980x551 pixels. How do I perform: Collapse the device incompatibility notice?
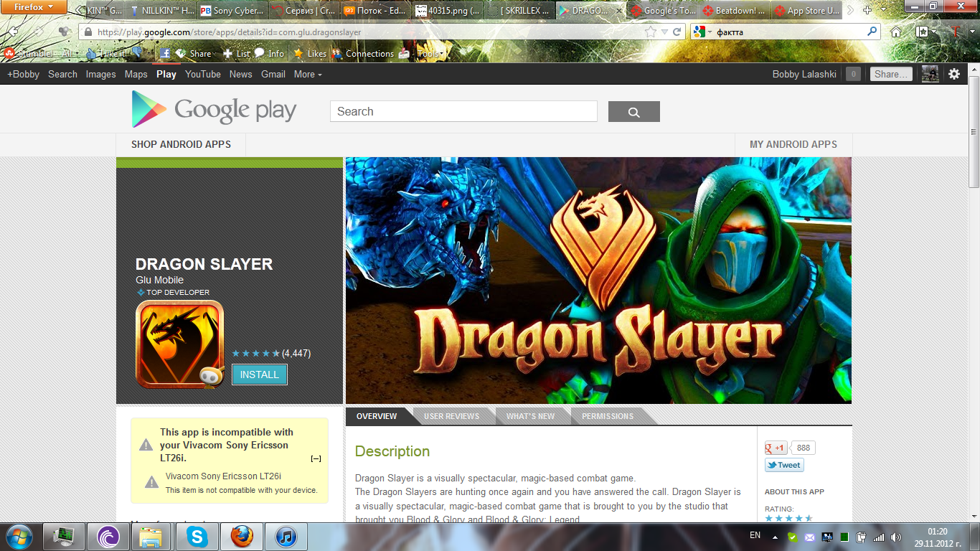[316, 458]
